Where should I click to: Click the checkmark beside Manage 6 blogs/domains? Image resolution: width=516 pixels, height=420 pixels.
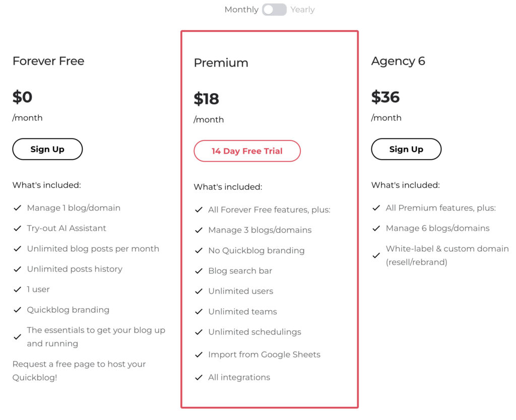[x=376, y=228]
